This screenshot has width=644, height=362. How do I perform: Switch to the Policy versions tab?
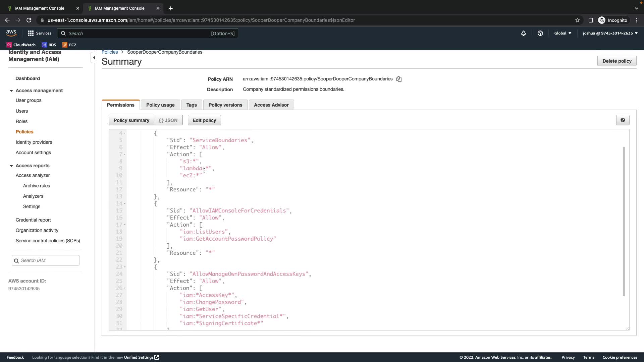(225, 105)
